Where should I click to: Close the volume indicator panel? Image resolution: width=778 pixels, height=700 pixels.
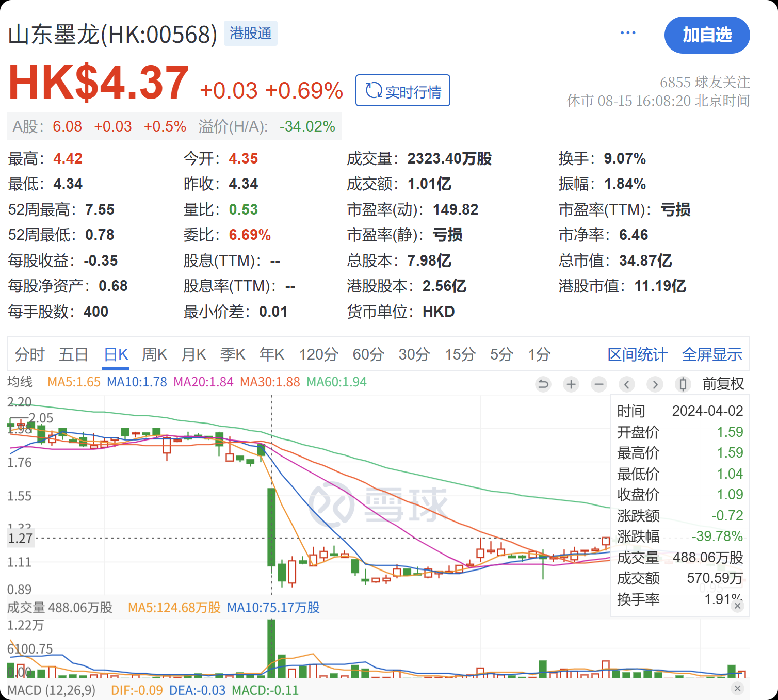pos(737,605)
